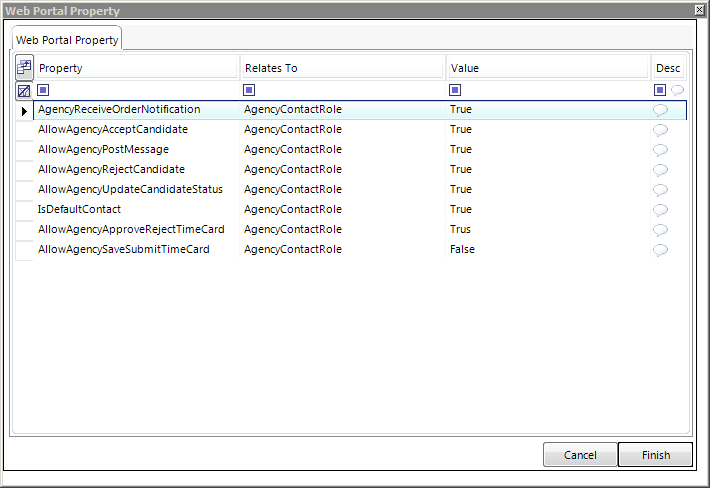Close the Web Portal Property dialog

tap(700, 10)
